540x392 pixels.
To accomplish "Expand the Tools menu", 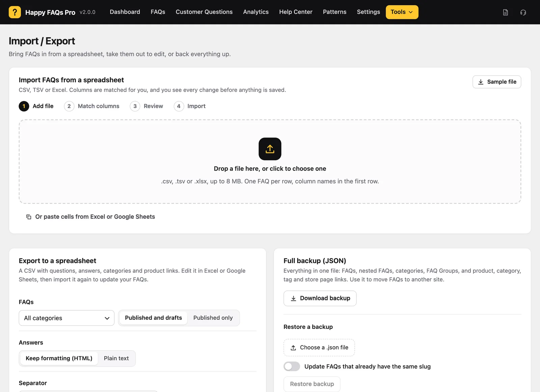I will coord(402,12).
